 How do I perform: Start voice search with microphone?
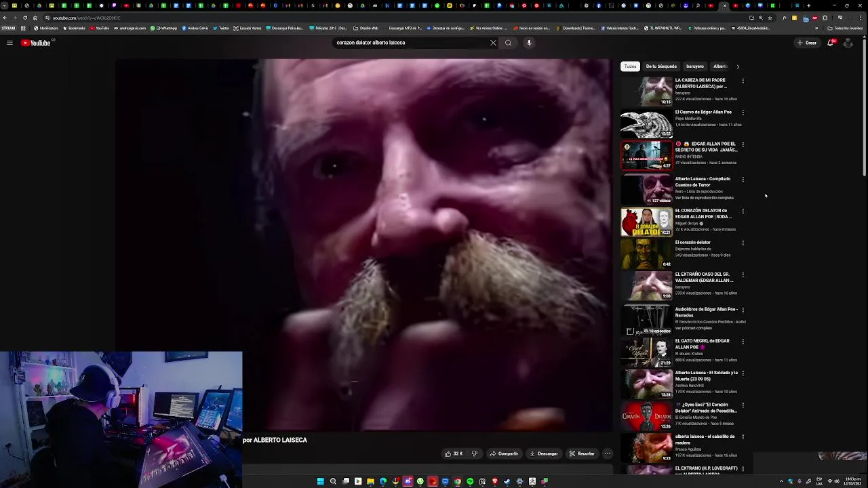point(529,43)
